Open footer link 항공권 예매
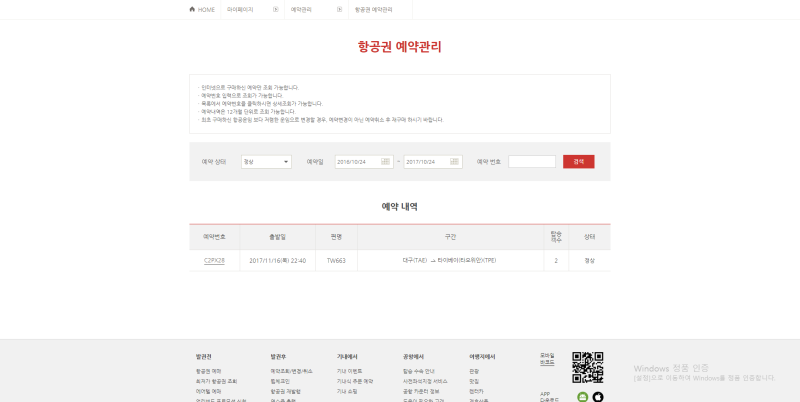The image size is (800, 402). point(208,371)
